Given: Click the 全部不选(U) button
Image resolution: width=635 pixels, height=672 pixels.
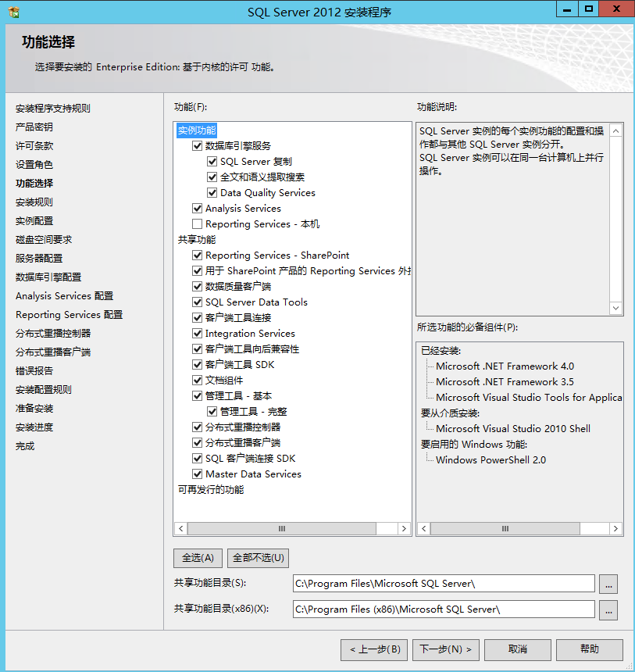Looking at the screenshot, I should pyautogui.click(x=258, y=558).
